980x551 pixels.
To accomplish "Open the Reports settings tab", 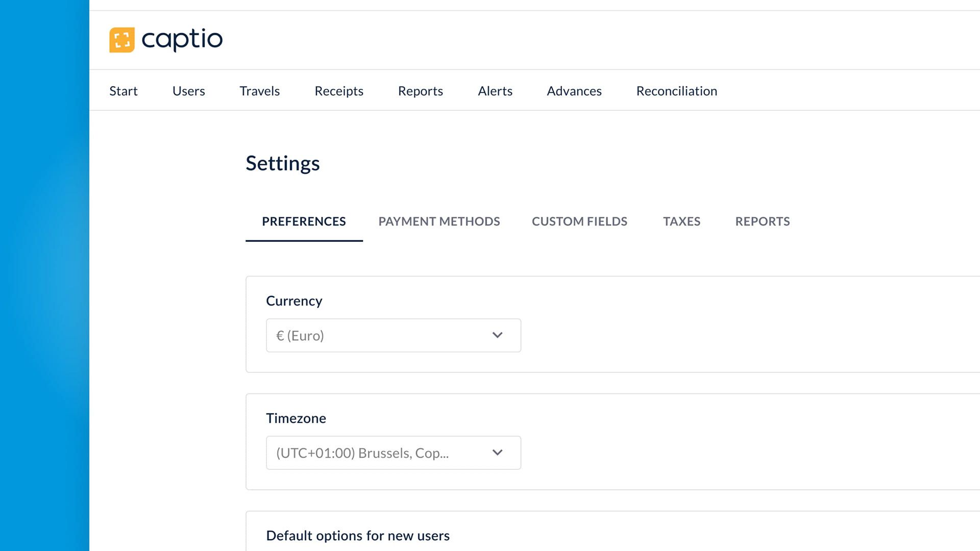I will [763, 221].
